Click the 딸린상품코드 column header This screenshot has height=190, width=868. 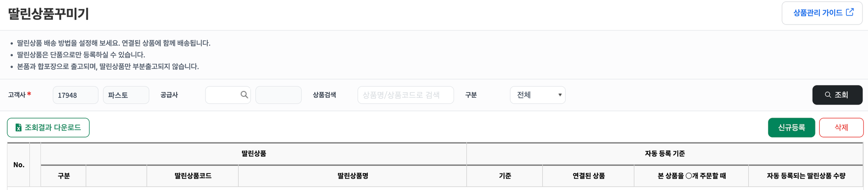click(193, 176)
